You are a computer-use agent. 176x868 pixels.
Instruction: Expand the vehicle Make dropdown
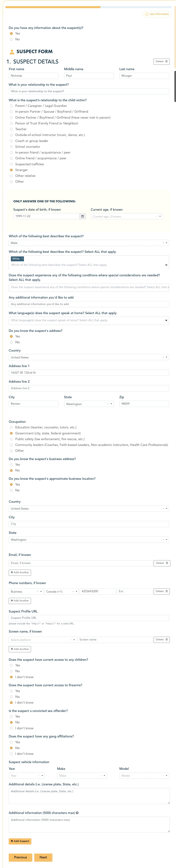[x=104, y=775]
